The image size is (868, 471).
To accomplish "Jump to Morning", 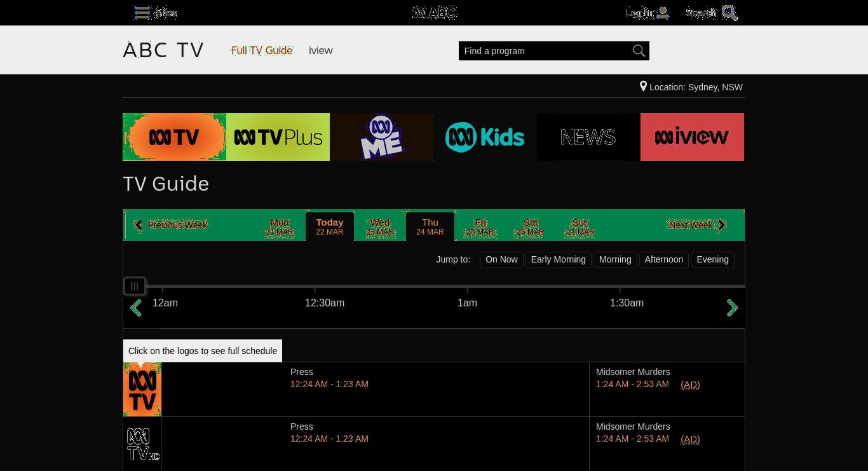I will point(615,259).
